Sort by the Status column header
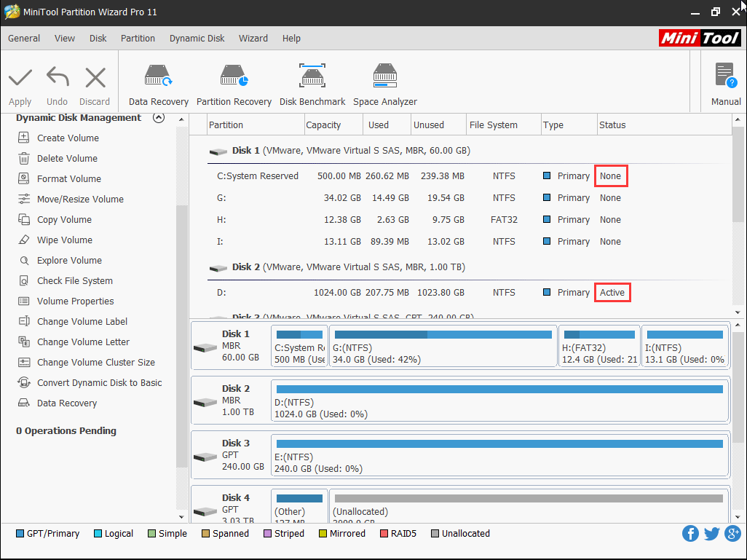The height and width of the screenshot is (560, 747). pos(665,125)
